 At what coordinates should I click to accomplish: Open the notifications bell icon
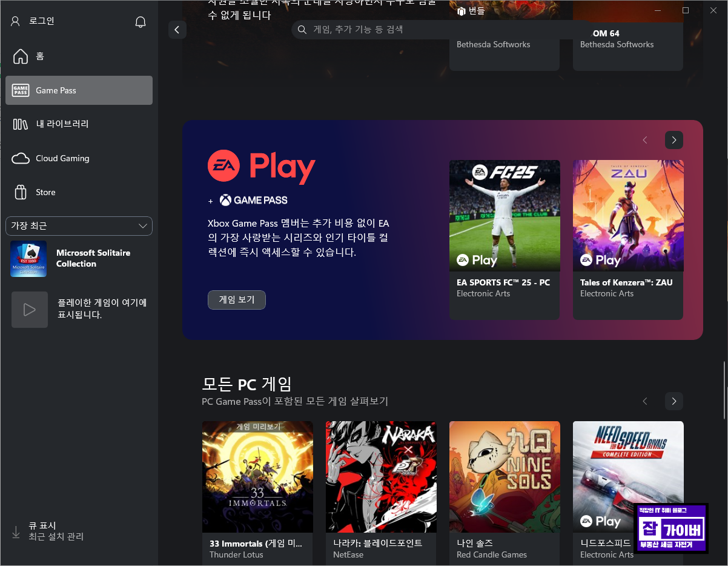coord(141,22)
